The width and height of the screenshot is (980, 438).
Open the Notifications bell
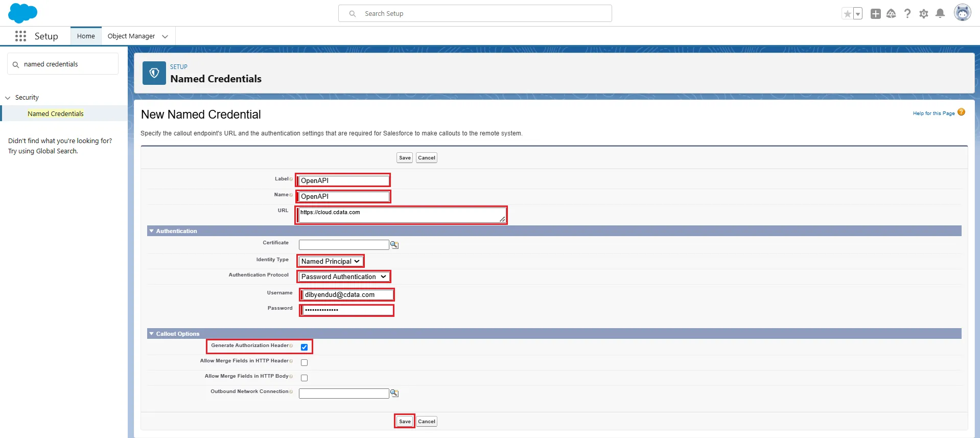[940, 14]
